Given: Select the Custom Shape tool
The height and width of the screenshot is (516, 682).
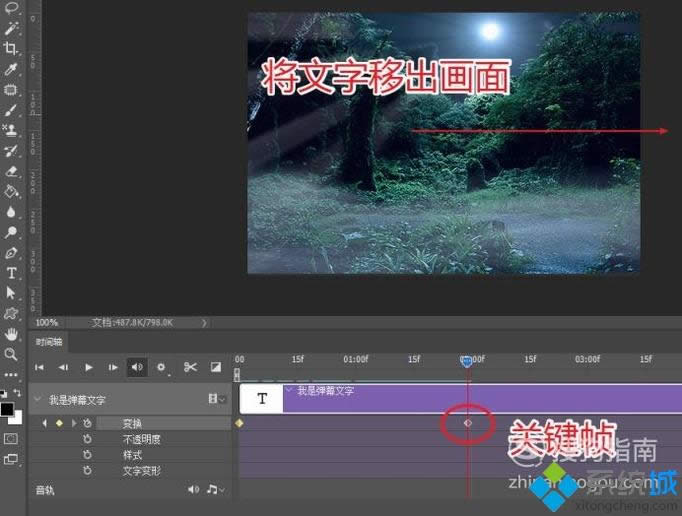Looking at the screenshot, I should (11, 313).
